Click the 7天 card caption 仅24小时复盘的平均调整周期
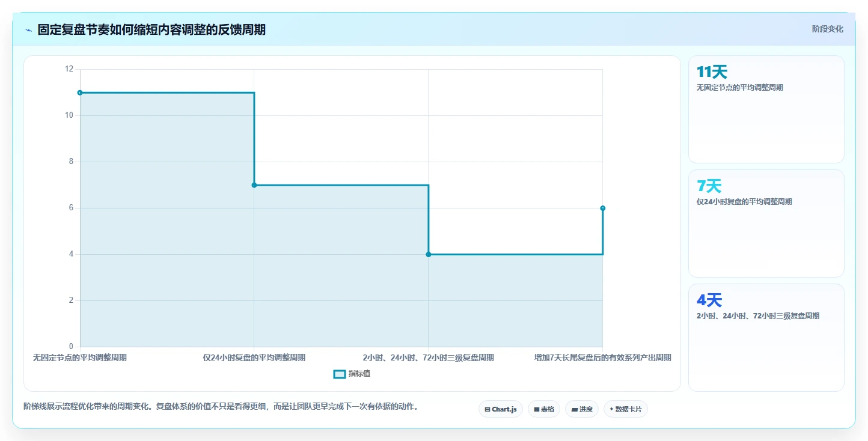The image size is (868, 441). click(744, 202)
